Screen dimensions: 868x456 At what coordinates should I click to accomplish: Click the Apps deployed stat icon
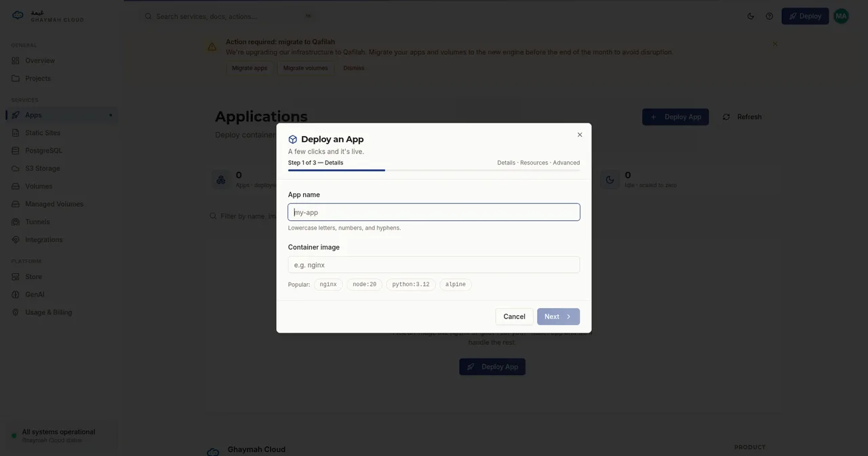pyautogui.click(x=221, y=180)
